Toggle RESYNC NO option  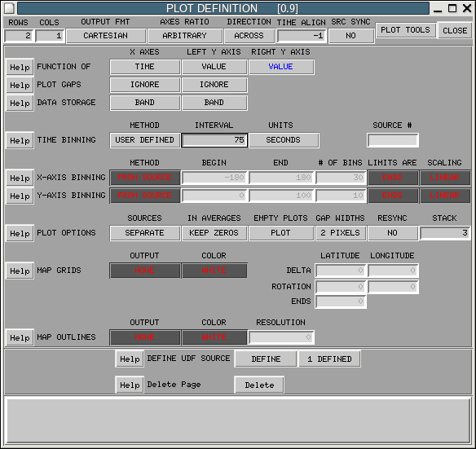pyautogui.click(x=393, y=233)
